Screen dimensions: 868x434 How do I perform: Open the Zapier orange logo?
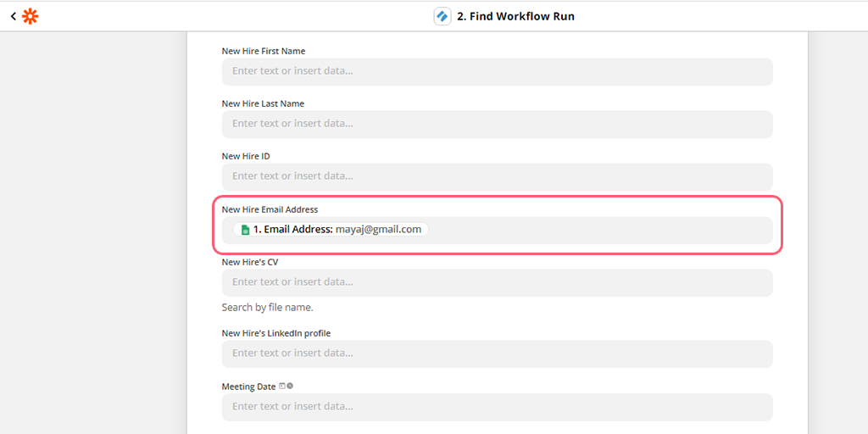click(x=30, y=17)
